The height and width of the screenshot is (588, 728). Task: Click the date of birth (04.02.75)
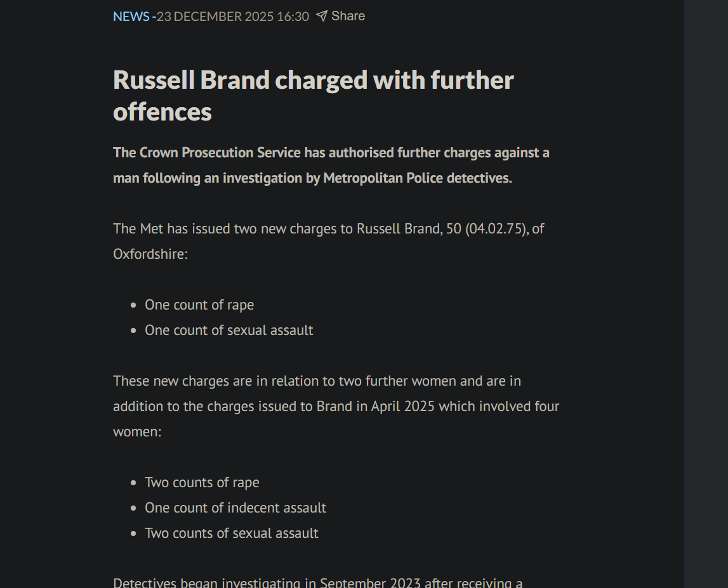tap(496, 229)
